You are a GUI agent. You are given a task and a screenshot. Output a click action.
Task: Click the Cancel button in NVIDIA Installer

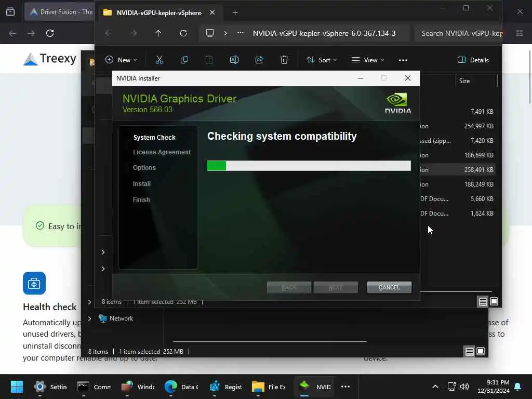click(389, 287)
